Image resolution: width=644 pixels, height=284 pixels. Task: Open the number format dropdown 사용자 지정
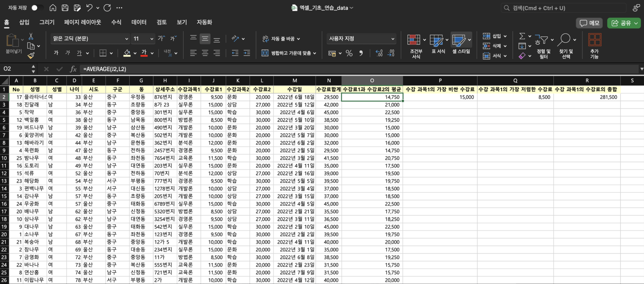click(393, 39)
